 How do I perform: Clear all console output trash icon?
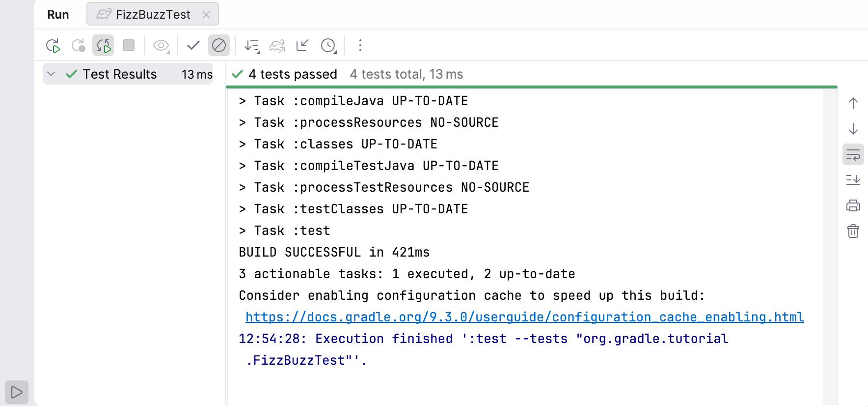(853, 231)
